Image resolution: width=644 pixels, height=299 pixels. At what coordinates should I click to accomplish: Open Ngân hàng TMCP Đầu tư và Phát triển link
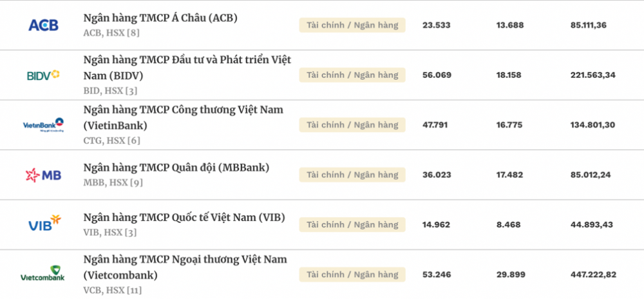187,68
